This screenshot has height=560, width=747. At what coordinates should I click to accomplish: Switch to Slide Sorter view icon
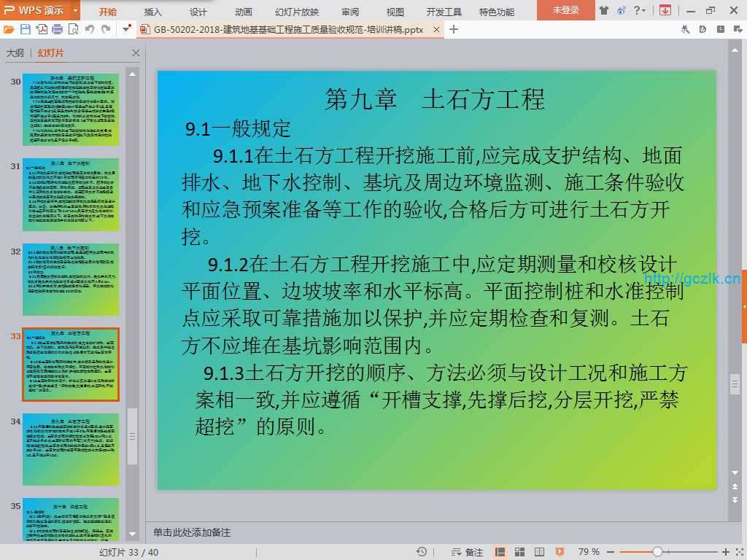(520, 552)
